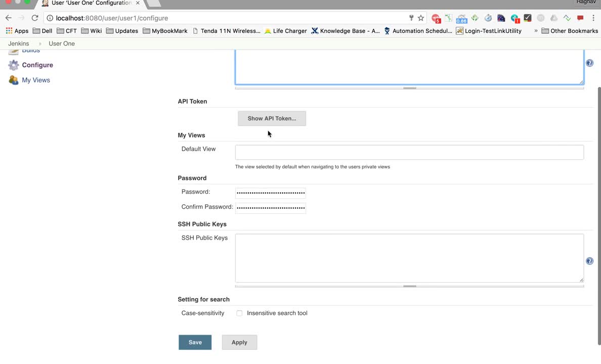The height and width of the screenshot is (364, 601).
Task: Click the Apply button
Action: 239,342
